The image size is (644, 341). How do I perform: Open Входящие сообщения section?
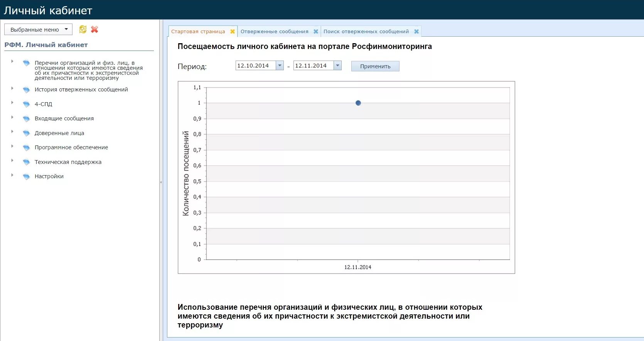64,118
